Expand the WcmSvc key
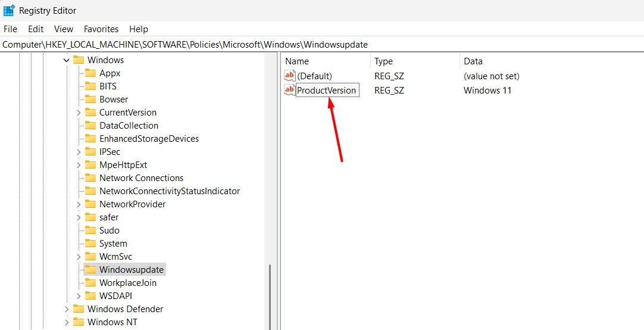Viewport: 644px width, 330px height. pos(79,257)
